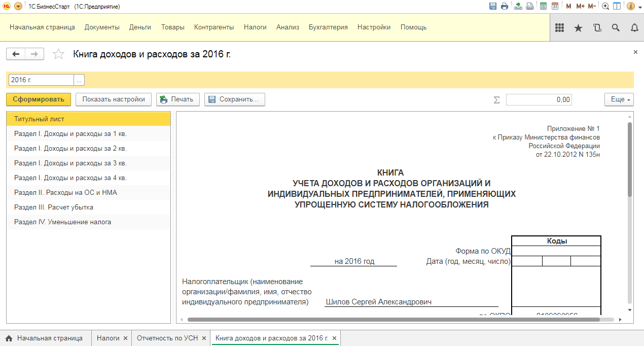This screenshot has width=644, height=346.
Task: Select Раздел II. Расходы на ОС и НМА
Action: coord(65,193)
